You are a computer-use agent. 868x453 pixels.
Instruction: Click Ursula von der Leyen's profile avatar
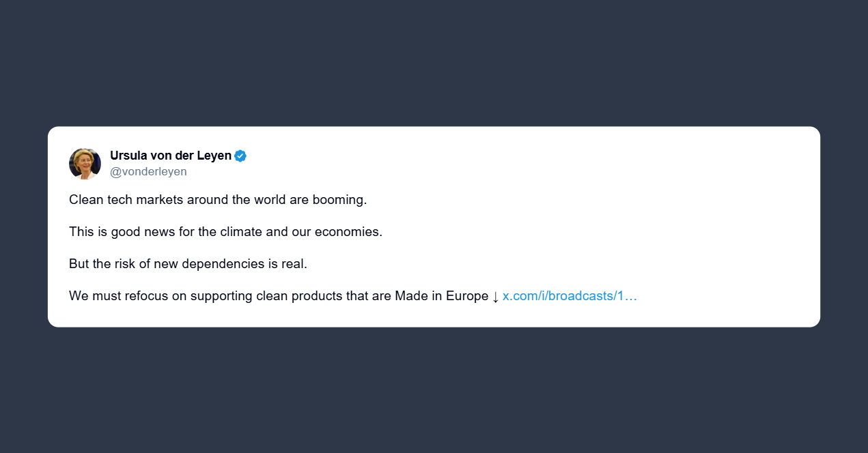pyautogui.click(x=85, y=164)
